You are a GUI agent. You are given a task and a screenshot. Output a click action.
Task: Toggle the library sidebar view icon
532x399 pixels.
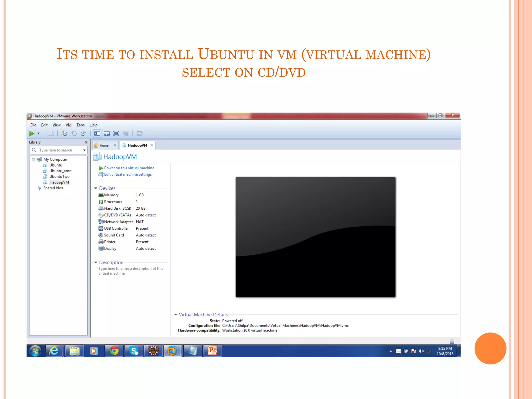click(x=97, y=134)
